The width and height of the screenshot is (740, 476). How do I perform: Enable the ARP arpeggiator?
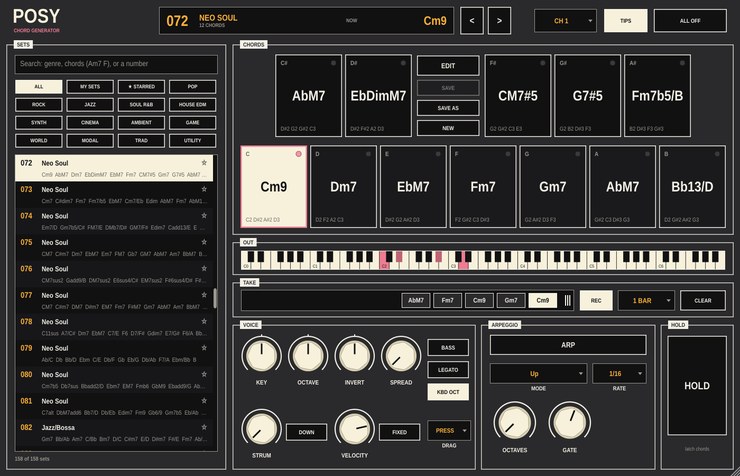568,345
